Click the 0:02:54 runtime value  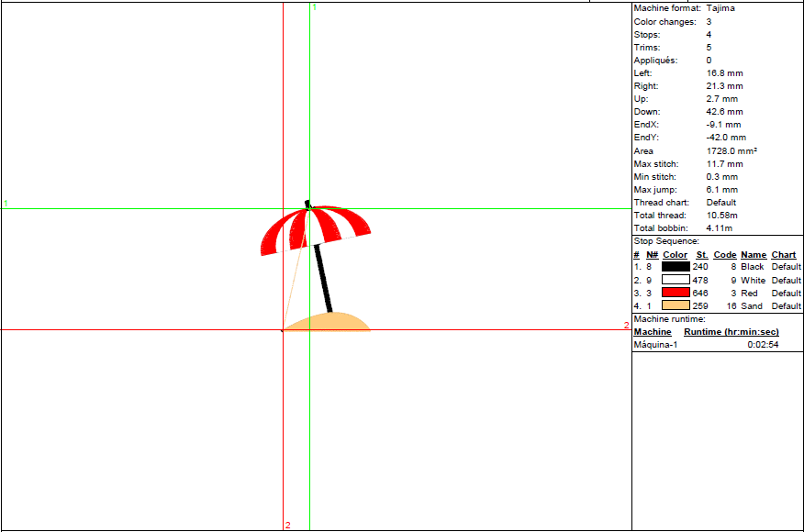pyautogui.click(x=762, y=345)
